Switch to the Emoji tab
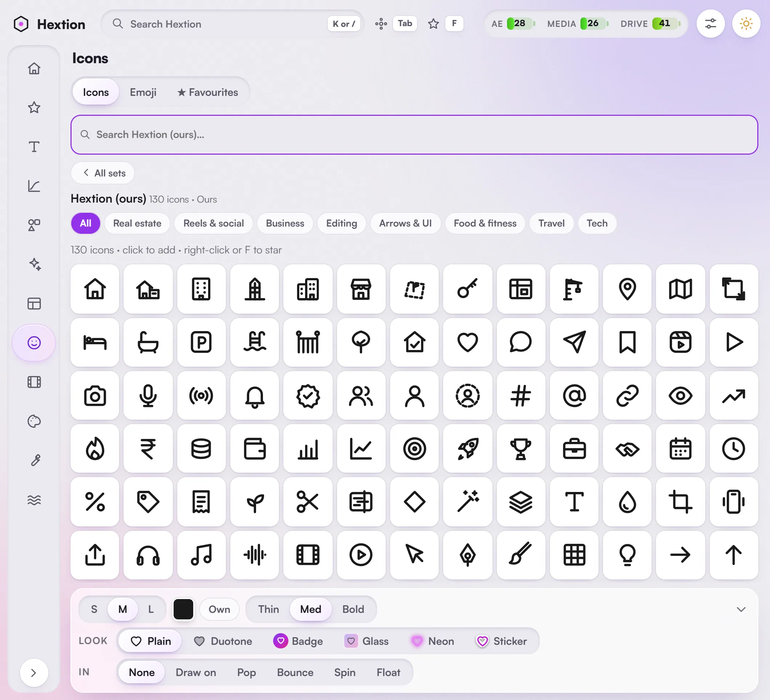This screenshot has height=700, width=770. (143, 92)
